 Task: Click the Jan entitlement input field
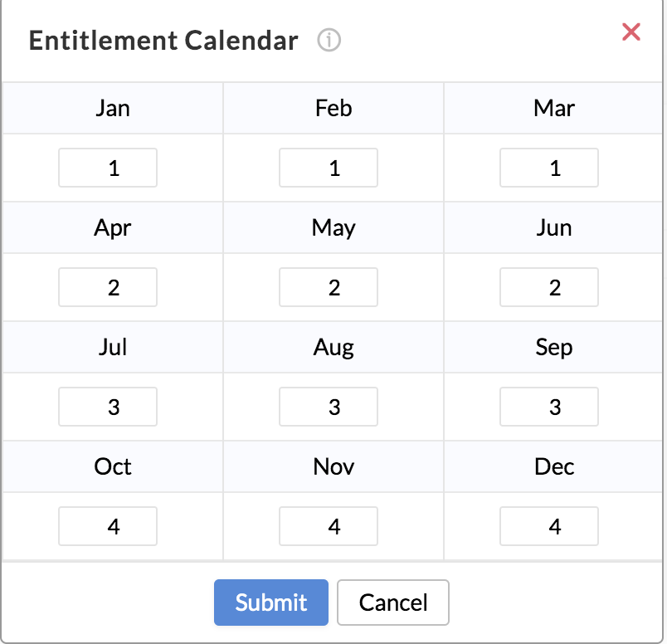pyautogui.click(x=108, y=168)
